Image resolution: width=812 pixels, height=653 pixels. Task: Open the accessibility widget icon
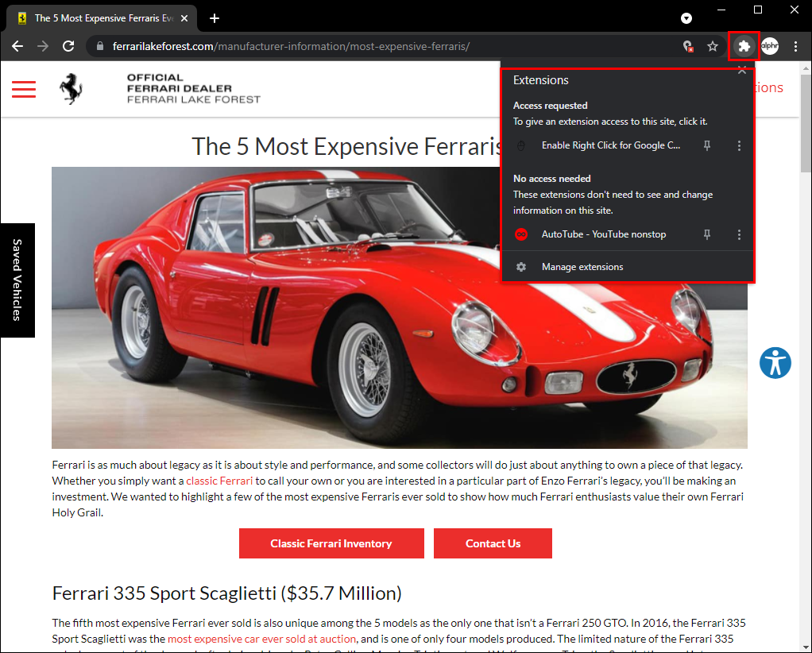click(775, 363)
